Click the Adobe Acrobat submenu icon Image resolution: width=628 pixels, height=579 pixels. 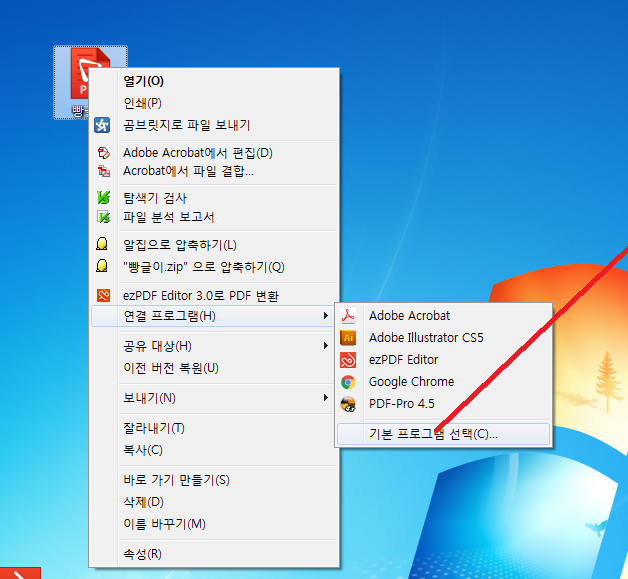(x=348, y=316)
